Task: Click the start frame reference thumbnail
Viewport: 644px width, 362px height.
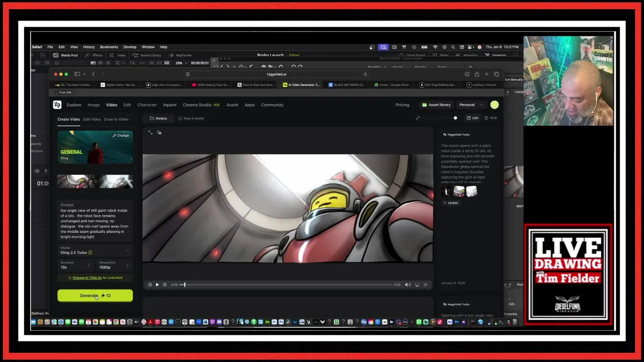Action: [x=75, y=181]
